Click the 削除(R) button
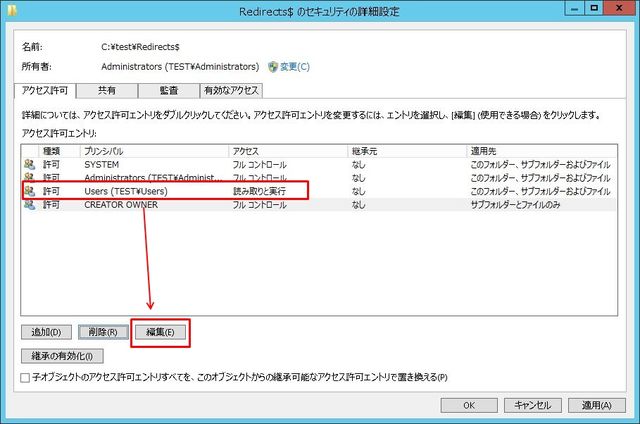Screen dimensions: 640x424 (x=103, y=332)
